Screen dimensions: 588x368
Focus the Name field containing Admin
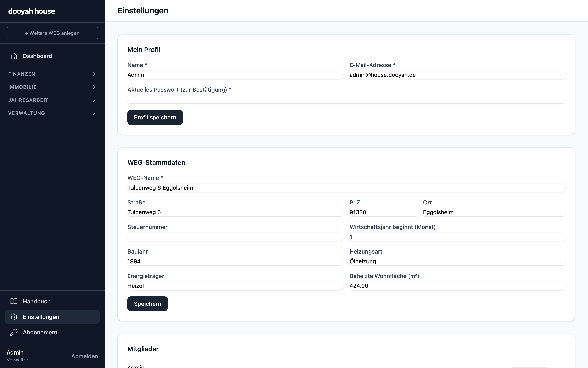tap(235, 75)
